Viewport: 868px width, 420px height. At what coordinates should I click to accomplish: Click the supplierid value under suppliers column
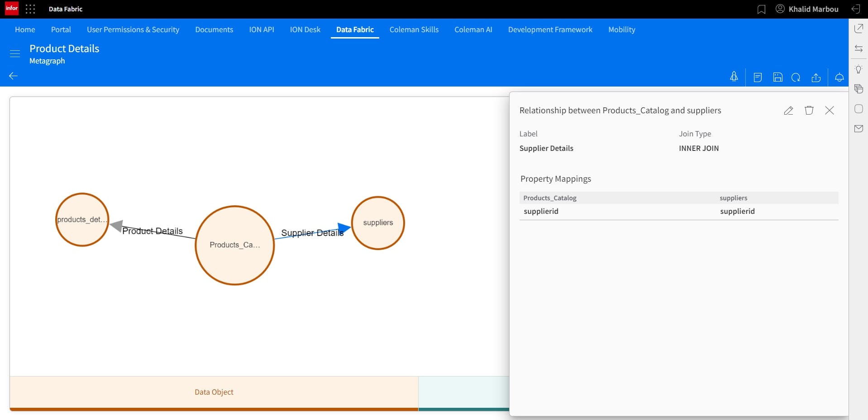(737, 211)
